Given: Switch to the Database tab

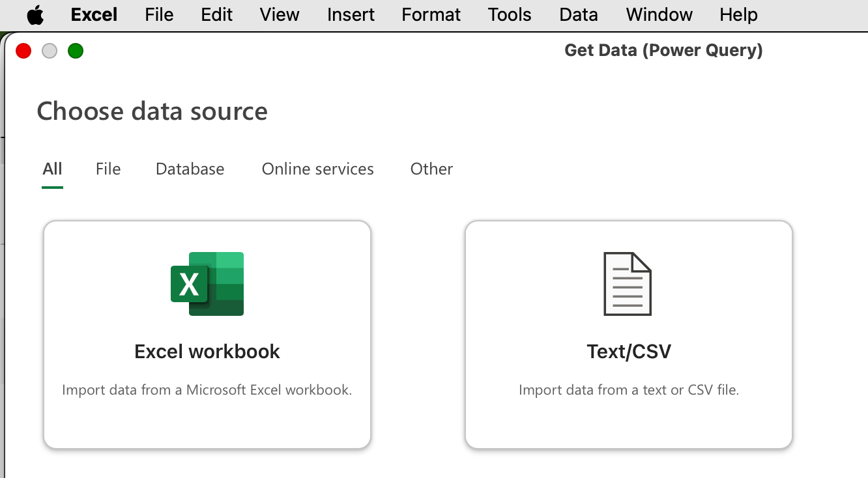Looking at the screenshot, I should tap(190, 169).
